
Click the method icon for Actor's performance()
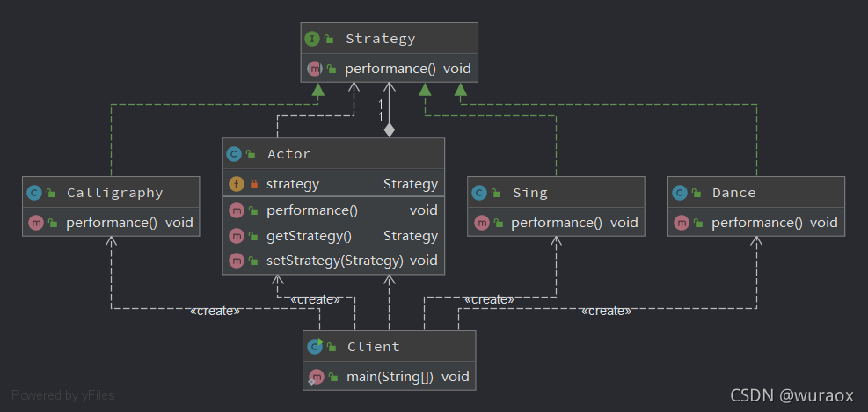point(237,210)
